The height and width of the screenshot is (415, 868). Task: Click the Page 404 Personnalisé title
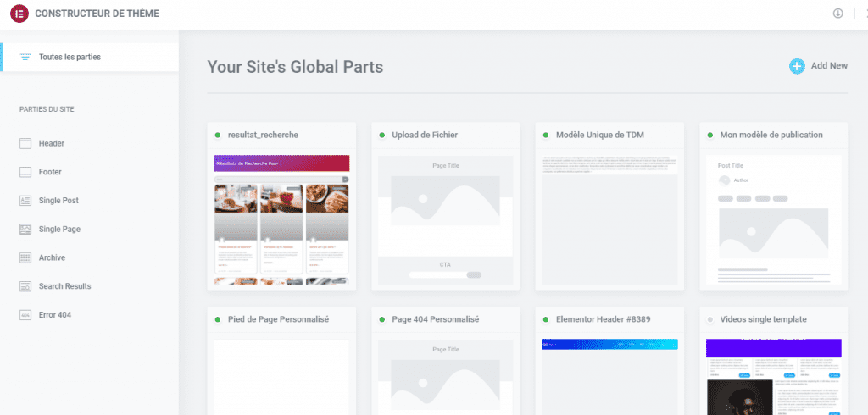point(436,320)
